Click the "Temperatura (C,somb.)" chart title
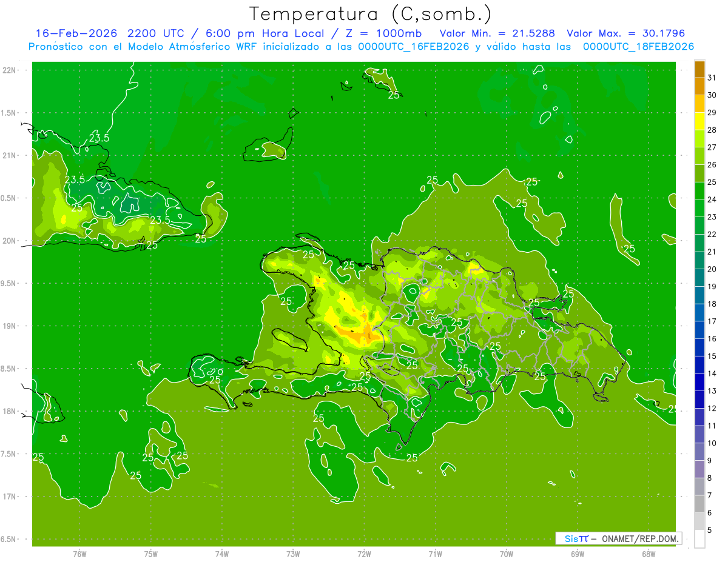The image size is (728, 562). (x=370, y=14)
